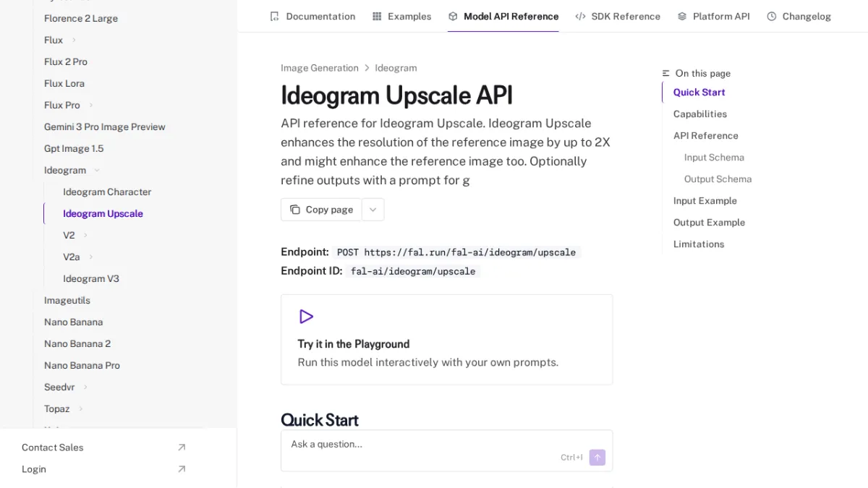The width and height of the screenshot is (868, 488).
Task: Expand the Flux sidebar chevron
Action: click(x=74, y=40)
